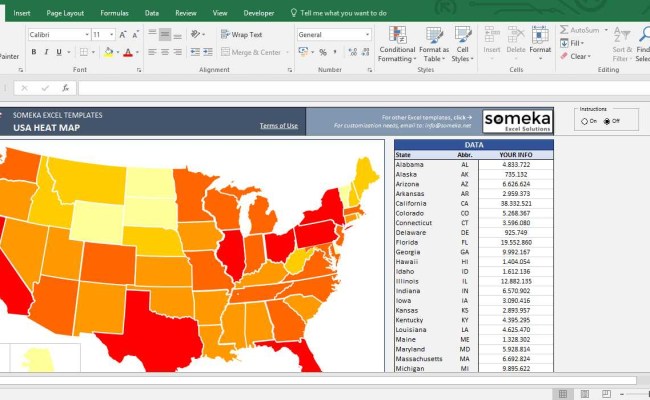
Task: Open the View tab
Action: pos(220,13)
